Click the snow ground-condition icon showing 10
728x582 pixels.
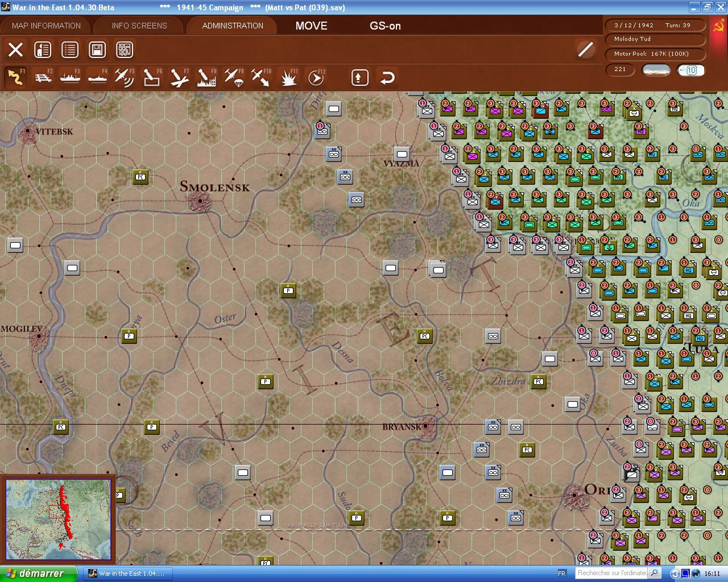(x=690, y=70)
